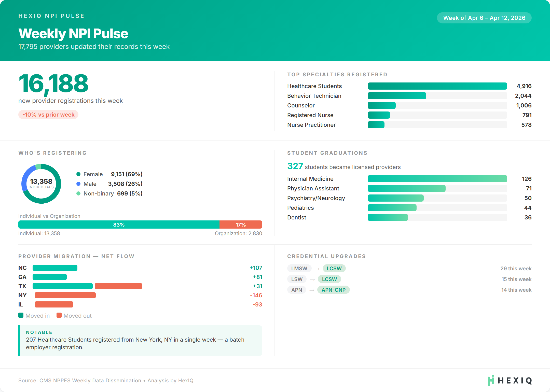
Task: Click the LCSW credential badge next to LMSW
Action: (334, 268)
